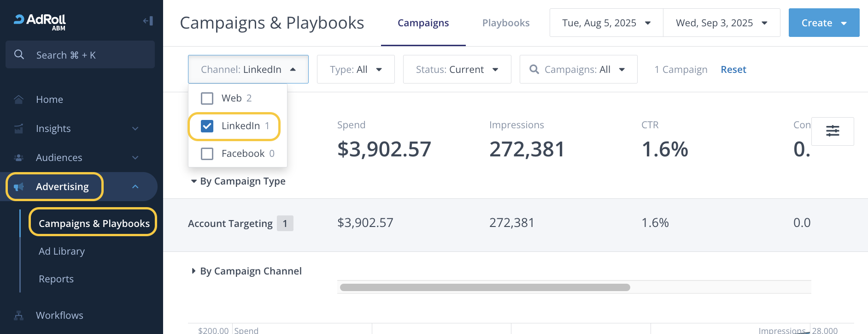Click the CTR column header

coord(650,125)
